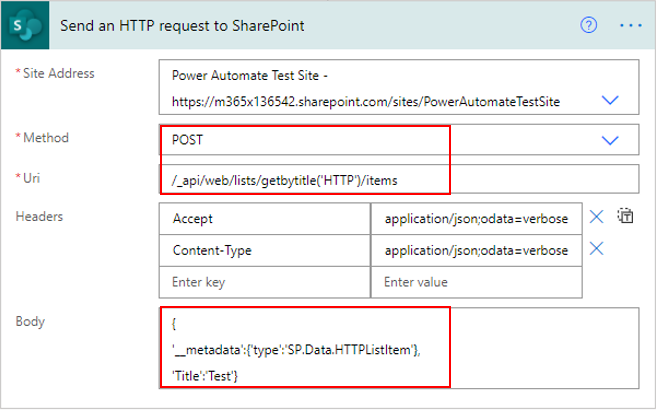Viewport: 656px width, 410px height.
Task: Click the 'Title':'Test' line in Body
Action: [205, 376]
